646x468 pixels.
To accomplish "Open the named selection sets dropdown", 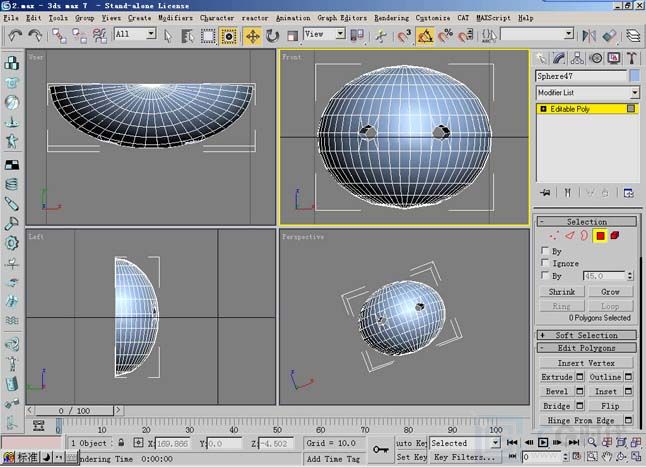I will (x=569, y=34).
